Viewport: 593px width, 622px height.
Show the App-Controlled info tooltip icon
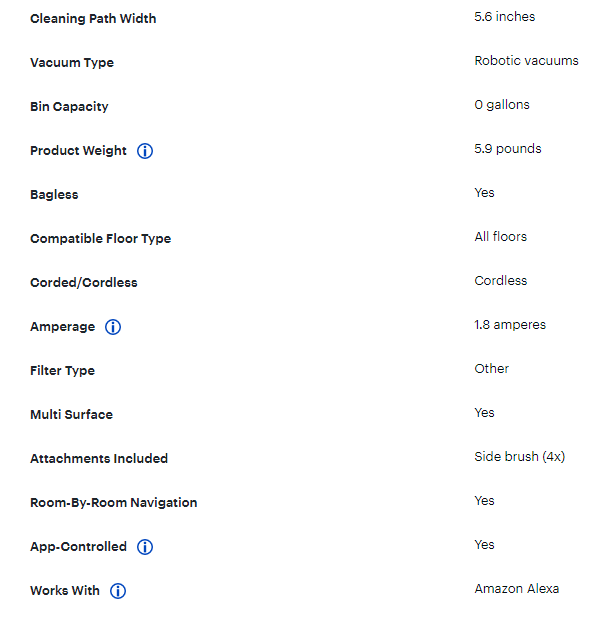coord(145,547)
